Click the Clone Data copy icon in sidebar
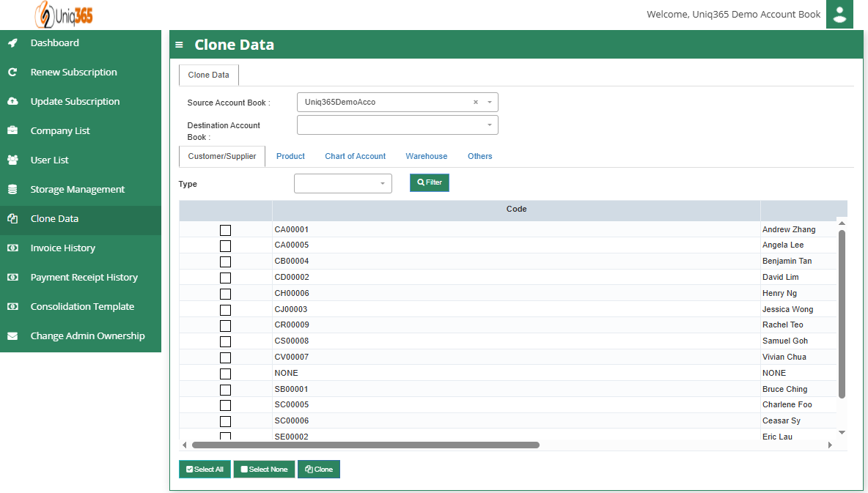Image resolution: width=868 pixels, height=493 pixels. (12, 218)
